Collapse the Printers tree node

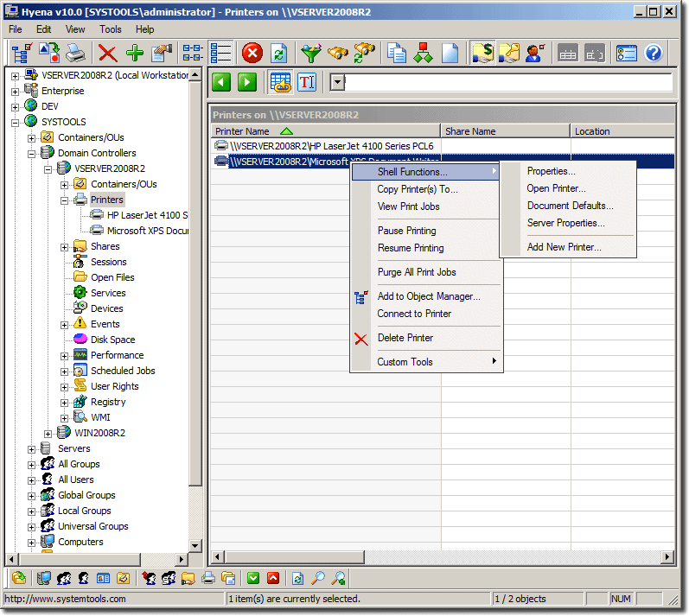[65, 200]
